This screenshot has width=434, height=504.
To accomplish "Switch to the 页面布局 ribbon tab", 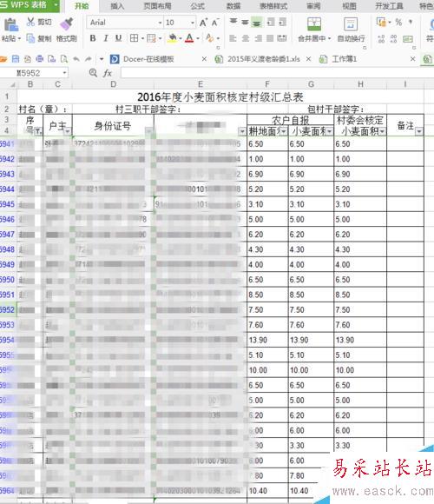I will pyautogui.click(x=157, y=6).
